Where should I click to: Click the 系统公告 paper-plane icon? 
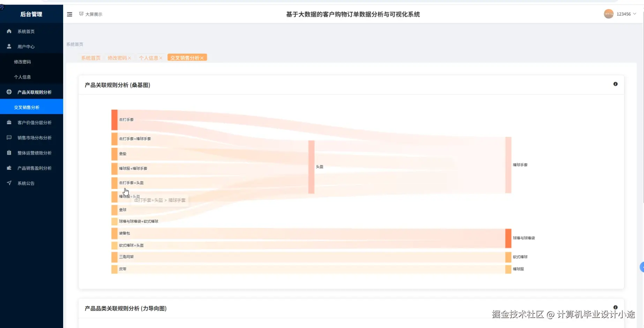pos(8,183)
